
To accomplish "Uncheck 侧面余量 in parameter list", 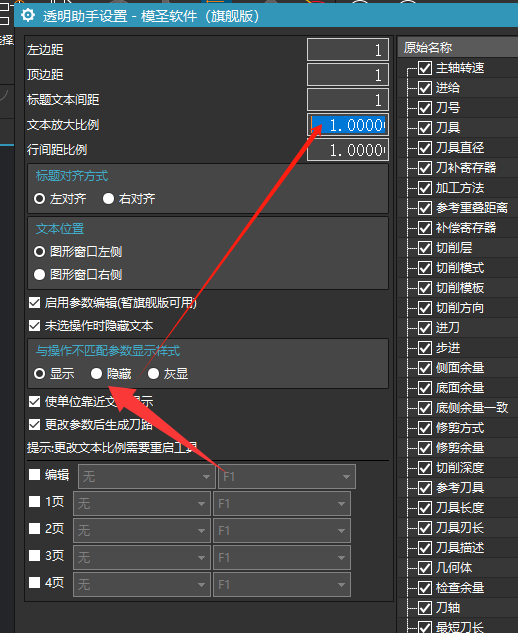I will point(425,368).
